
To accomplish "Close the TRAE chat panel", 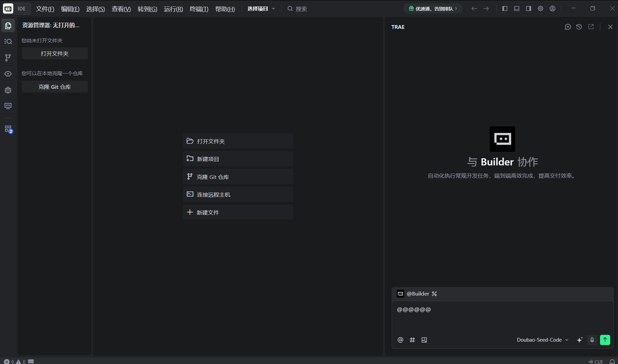I will tap(610, 27).
